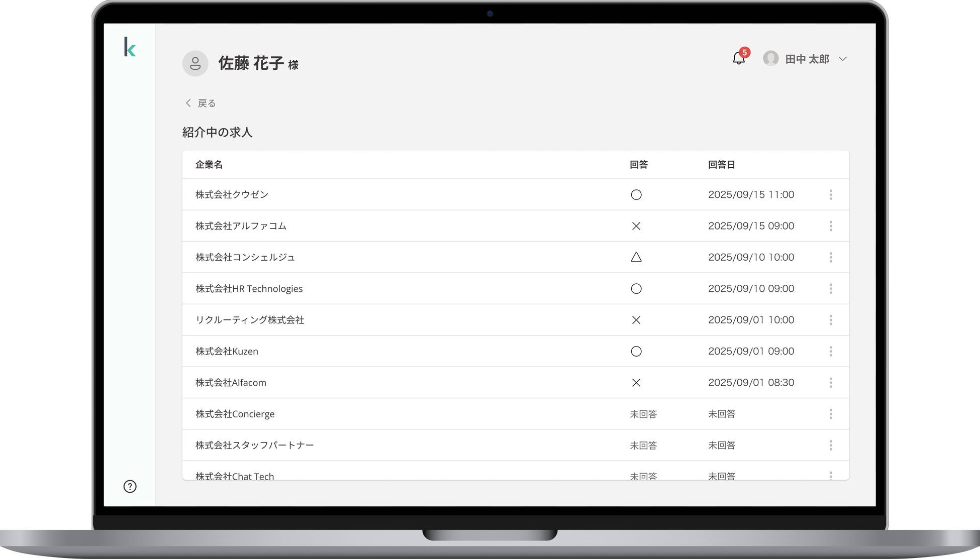Click the 企業名 column header
980x559 pixels.
209,165
